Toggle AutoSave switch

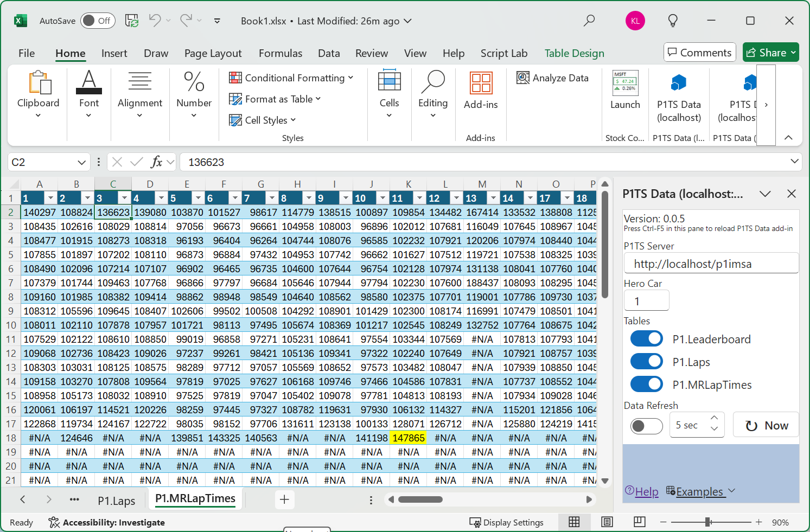click(x=98, y=21)
